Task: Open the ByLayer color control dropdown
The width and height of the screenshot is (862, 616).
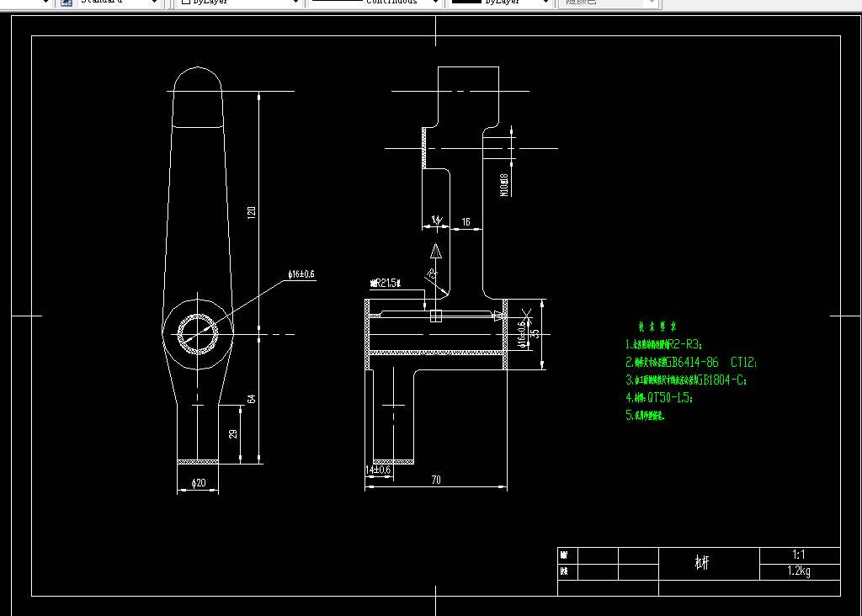Action: pyautogui.click(x=240, y=3)
